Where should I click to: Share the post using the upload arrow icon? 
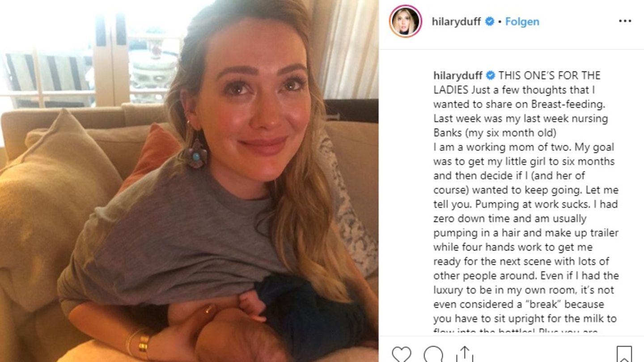click(x=465, y=354)
